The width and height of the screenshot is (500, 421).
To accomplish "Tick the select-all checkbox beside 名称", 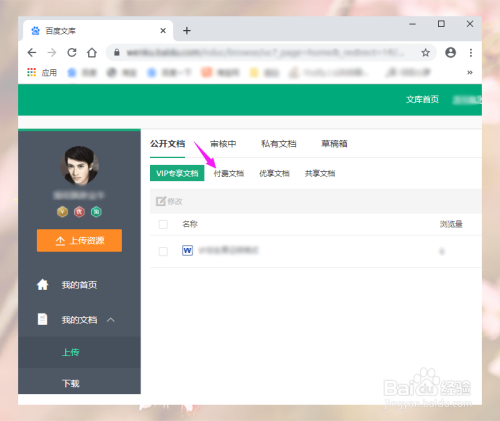I will click(163, 224).
